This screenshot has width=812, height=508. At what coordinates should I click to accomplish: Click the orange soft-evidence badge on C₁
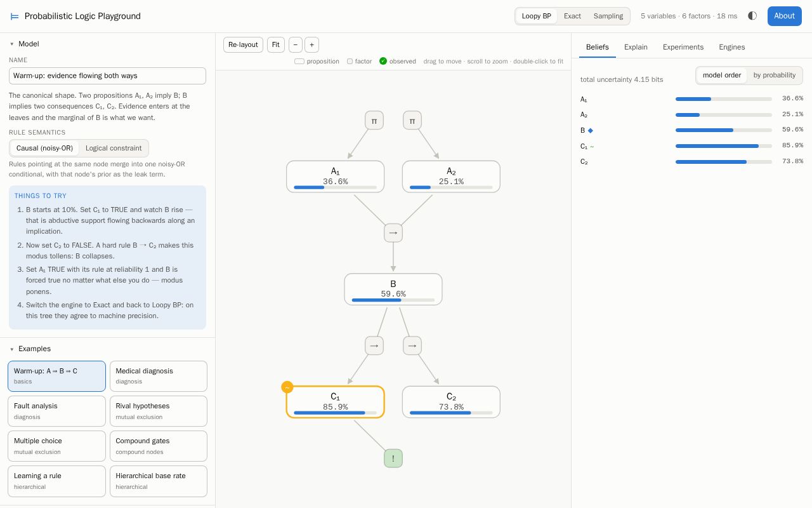pos(287,387)
